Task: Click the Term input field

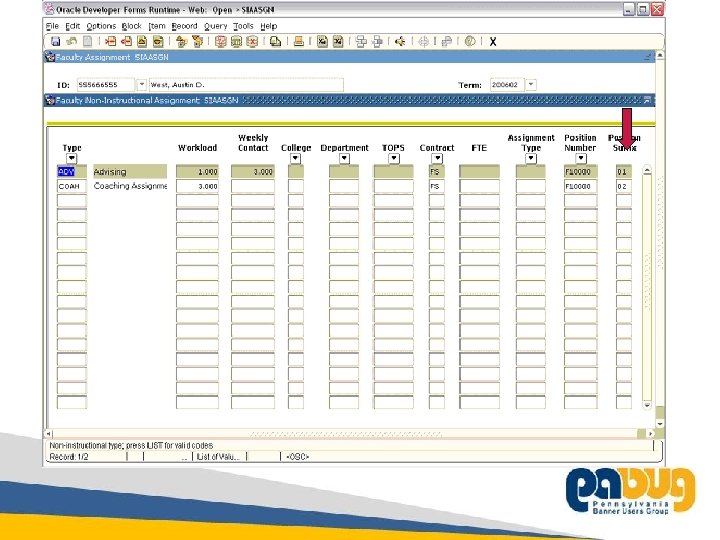Action: click(x=507, y=84)
